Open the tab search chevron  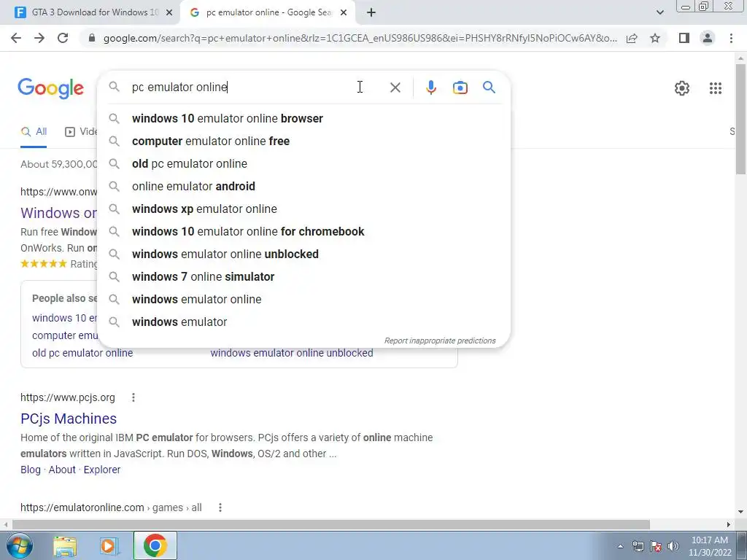coord(659,12)
